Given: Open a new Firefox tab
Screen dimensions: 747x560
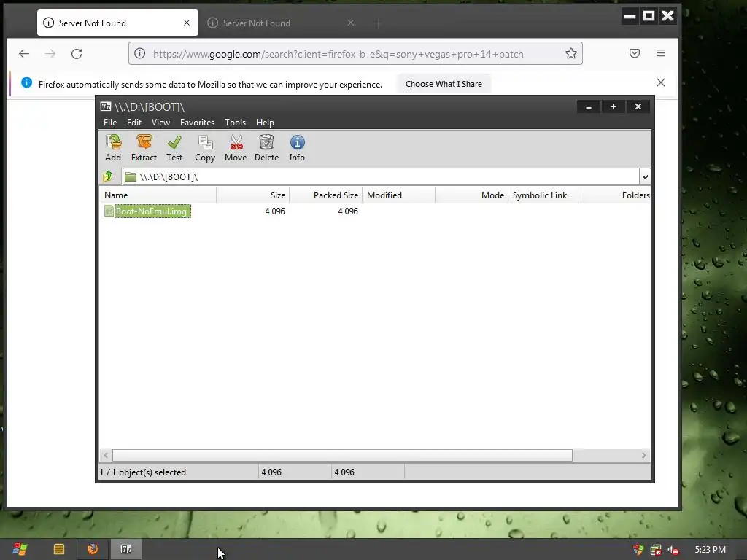Looking at the screenshot, I should pyautogui.click(x=379, y=23).
